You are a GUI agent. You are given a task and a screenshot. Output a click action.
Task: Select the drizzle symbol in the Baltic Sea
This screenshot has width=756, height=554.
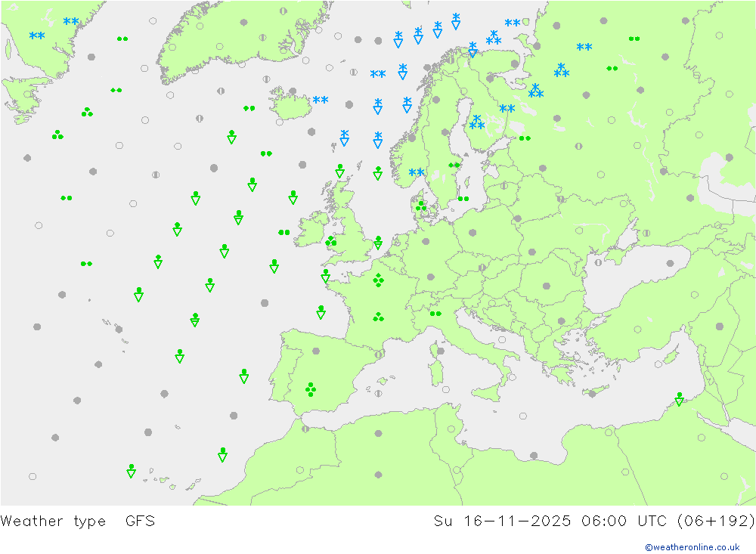click(463, 199)
